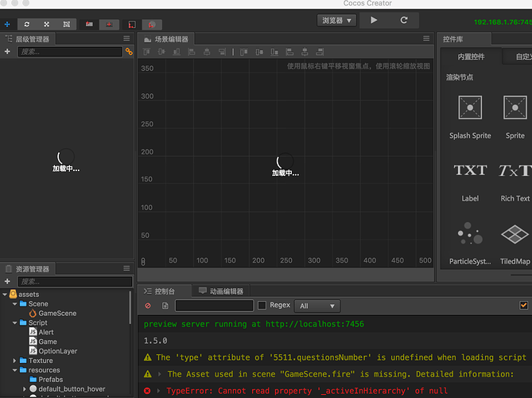Select the scale transform tool
Image resolution: width=532 pixels, height=398 pixels.
pyautogui.click(x=47, y=24)
